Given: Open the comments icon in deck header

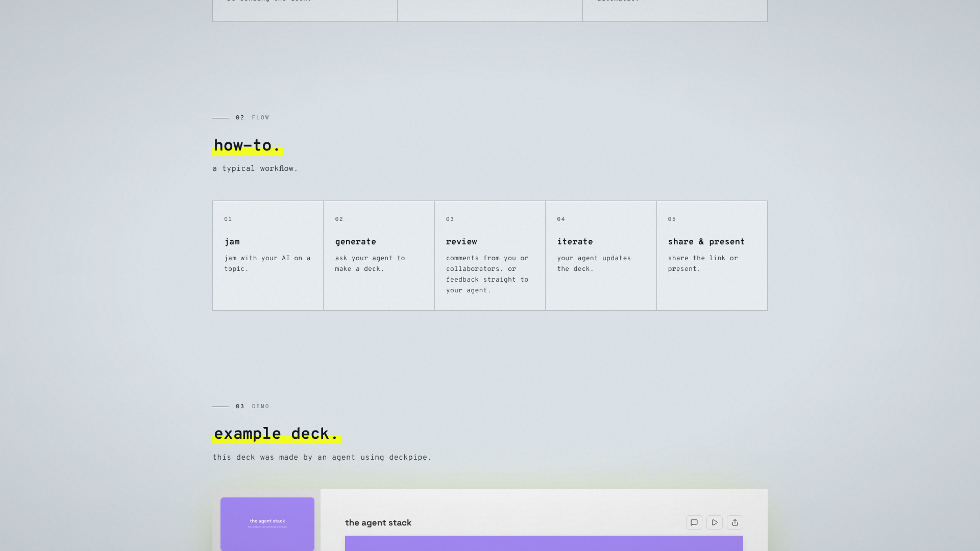Looking at the screenshot, I should [694, 522].
